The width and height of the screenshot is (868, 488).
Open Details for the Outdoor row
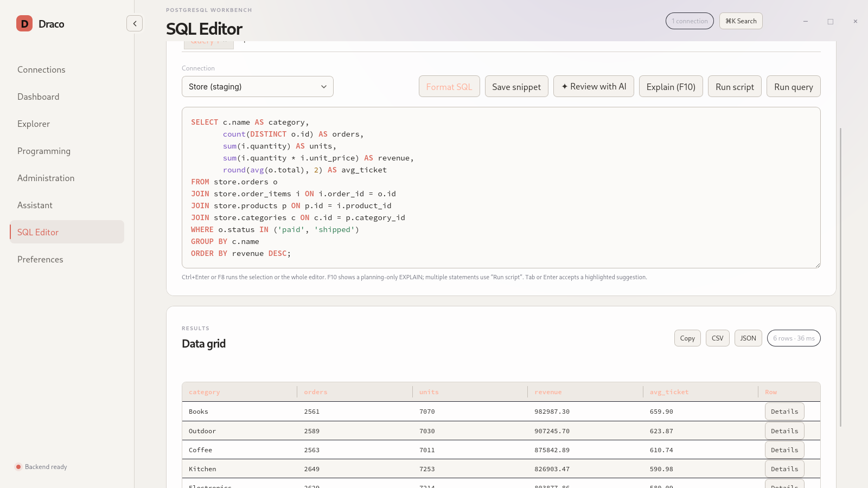(x=784, y=431)
